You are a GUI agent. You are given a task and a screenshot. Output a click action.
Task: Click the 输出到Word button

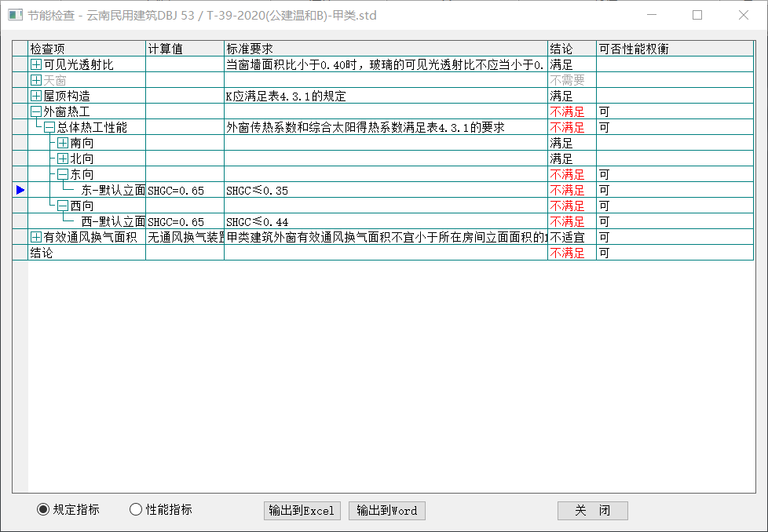386,511
